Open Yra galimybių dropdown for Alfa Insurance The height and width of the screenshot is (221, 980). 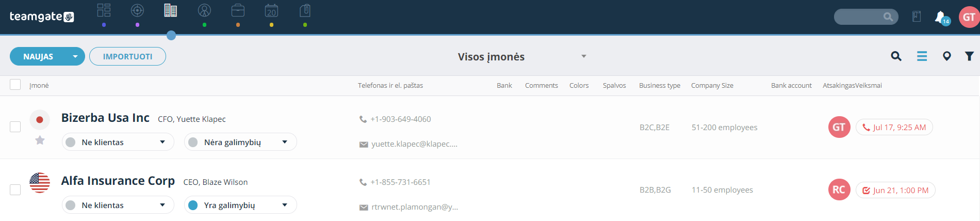point(240,205)
